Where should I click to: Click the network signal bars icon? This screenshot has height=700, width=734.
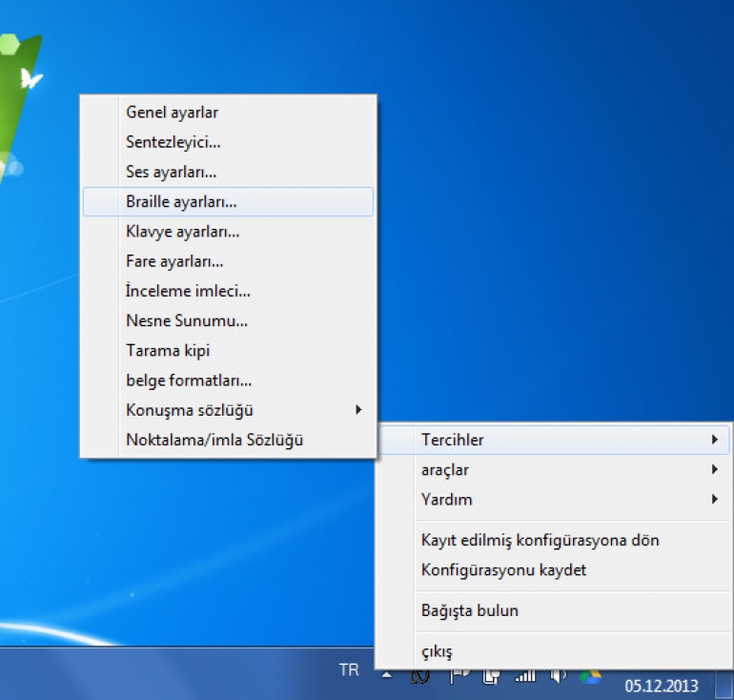click(x=525, y=676)
